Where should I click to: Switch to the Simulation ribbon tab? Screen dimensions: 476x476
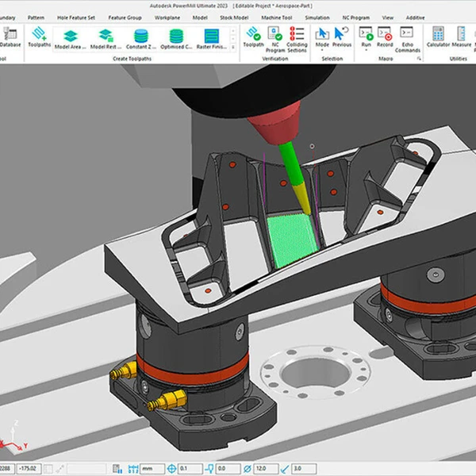pyautogui.click(x=317, y=16)
